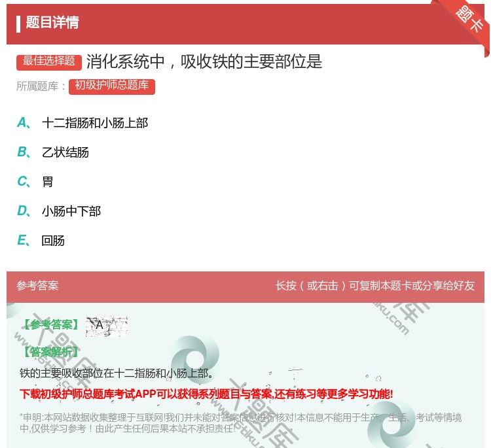Click the 【答案解析】 green label
This screenshot has width=491, height=448.
tap(51, 353)
